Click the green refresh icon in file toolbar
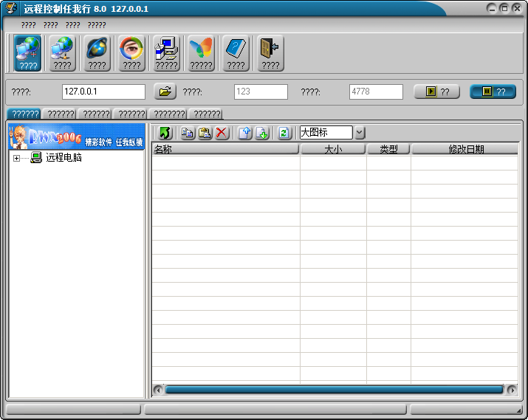The width and height of the screenshot is (528, 420). (x=284, y=133)
